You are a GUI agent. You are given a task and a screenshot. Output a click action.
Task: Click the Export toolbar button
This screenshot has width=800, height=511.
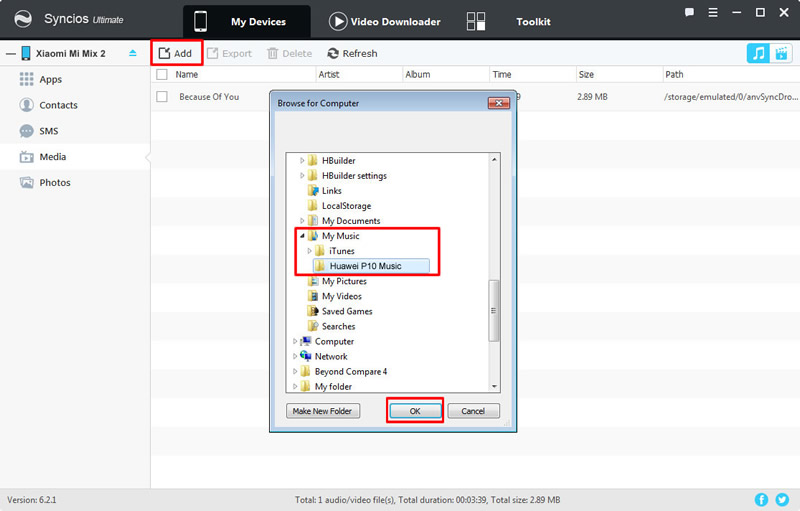click(229, 53)
